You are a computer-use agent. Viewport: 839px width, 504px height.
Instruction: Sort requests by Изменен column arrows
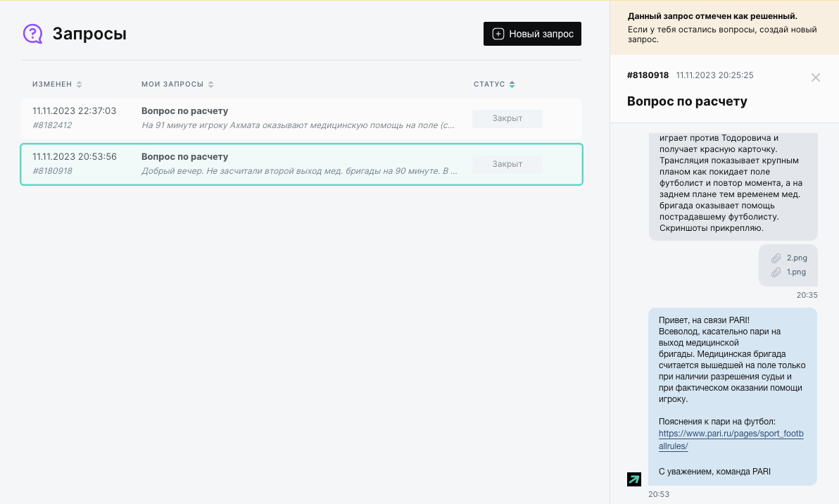click(80, 84)
